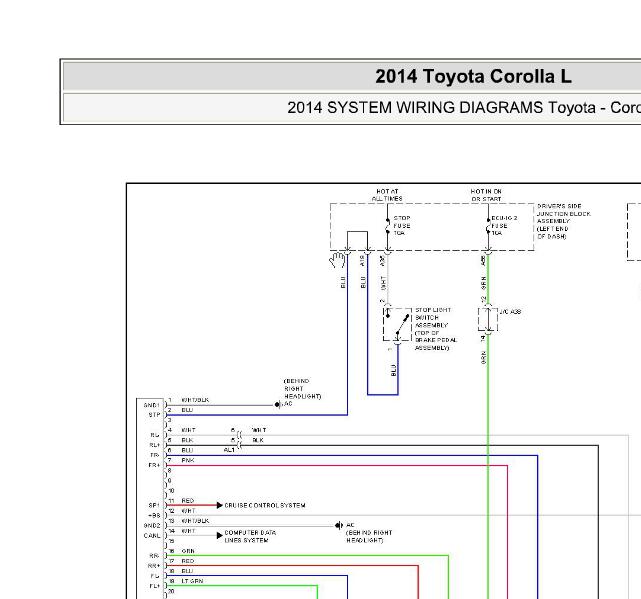Click the 'STP' pin label
The image size is (641, 599).
point(154,415)
